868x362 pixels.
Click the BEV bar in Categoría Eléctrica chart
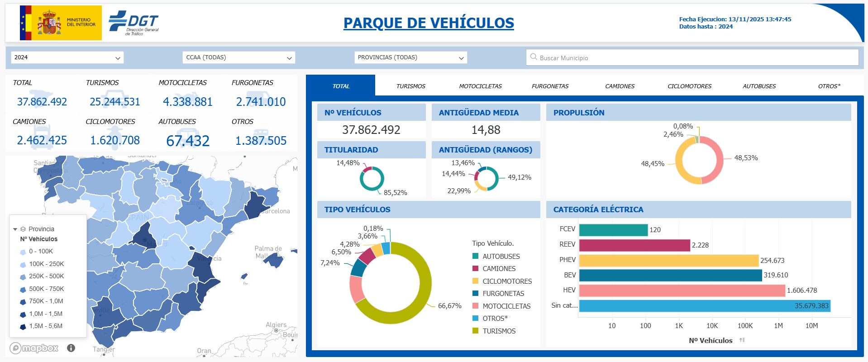tap(670, 275)
